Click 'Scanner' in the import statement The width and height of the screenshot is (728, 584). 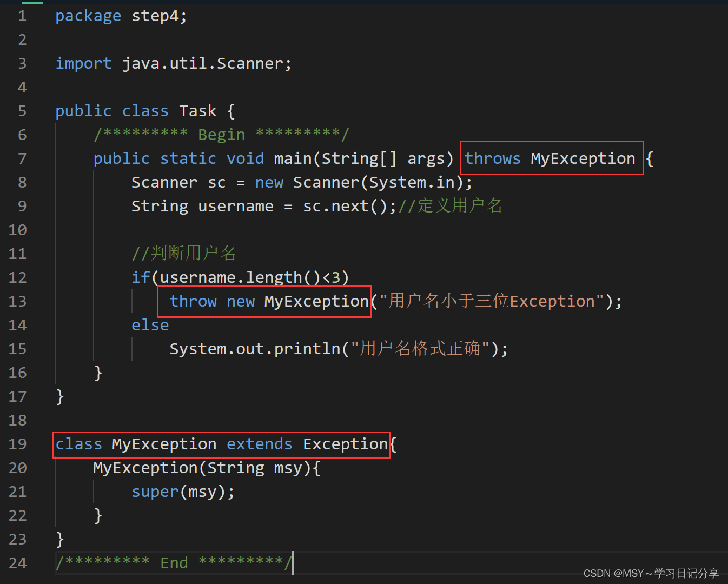click(249, 63)
